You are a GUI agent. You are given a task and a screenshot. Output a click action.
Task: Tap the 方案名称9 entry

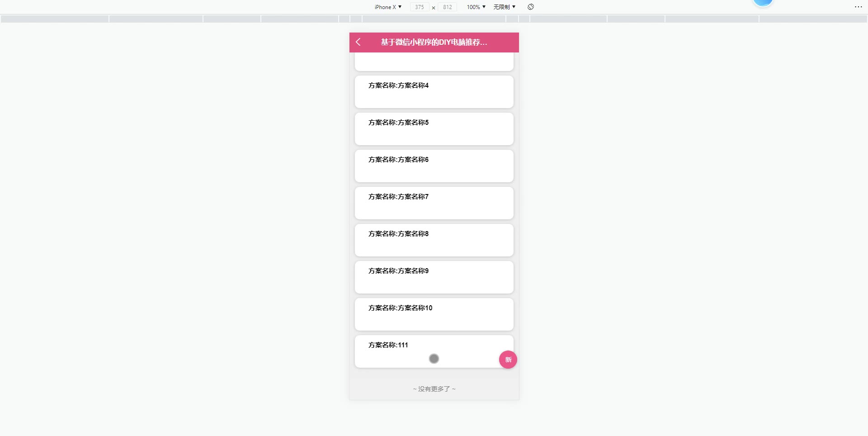pyautogui.click(x=434, y=277)
